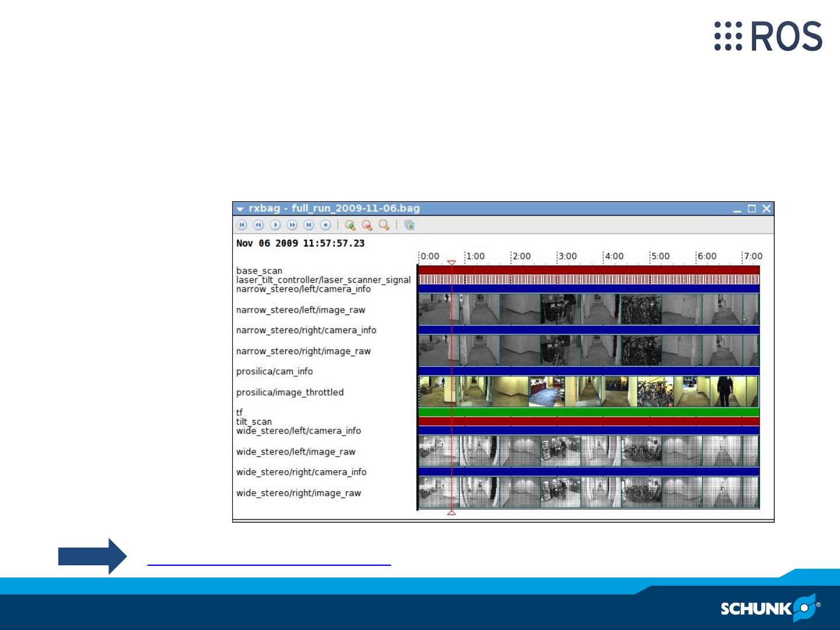Click the red playhead marker atop the timeline

452,263
